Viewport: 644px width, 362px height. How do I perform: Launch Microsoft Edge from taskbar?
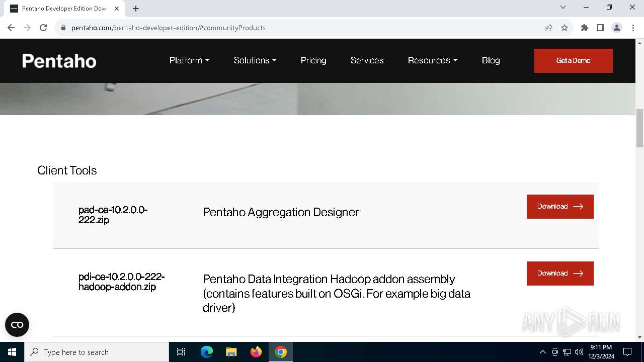point(207,352)
